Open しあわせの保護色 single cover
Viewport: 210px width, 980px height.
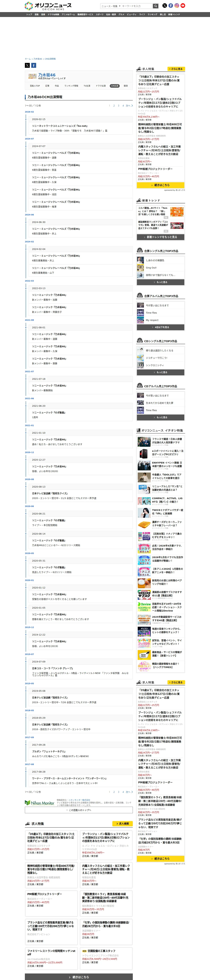(140, 261)
